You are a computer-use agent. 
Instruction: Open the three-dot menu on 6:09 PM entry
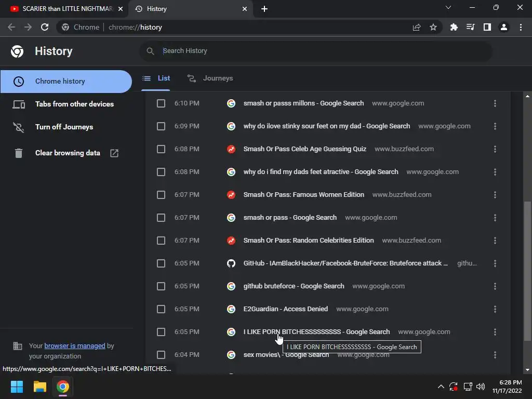pyautogui.click(x=495, y=126)
